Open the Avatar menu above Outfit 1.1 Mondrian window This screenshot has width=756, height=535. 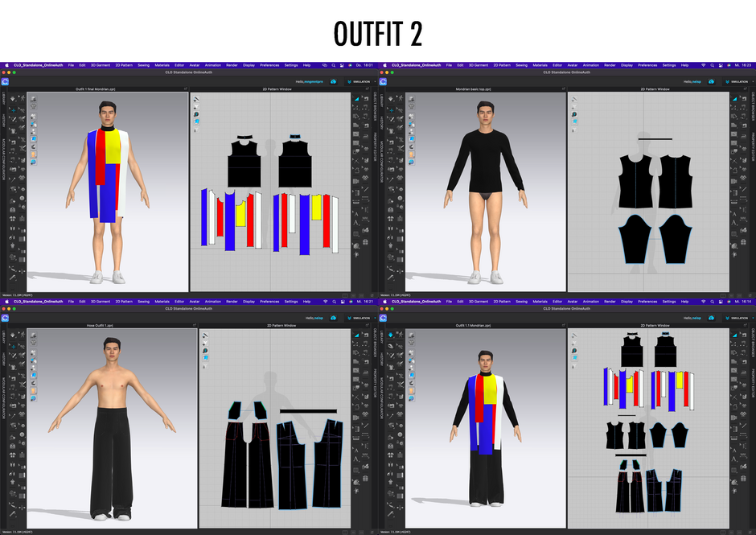coord(573,302)
